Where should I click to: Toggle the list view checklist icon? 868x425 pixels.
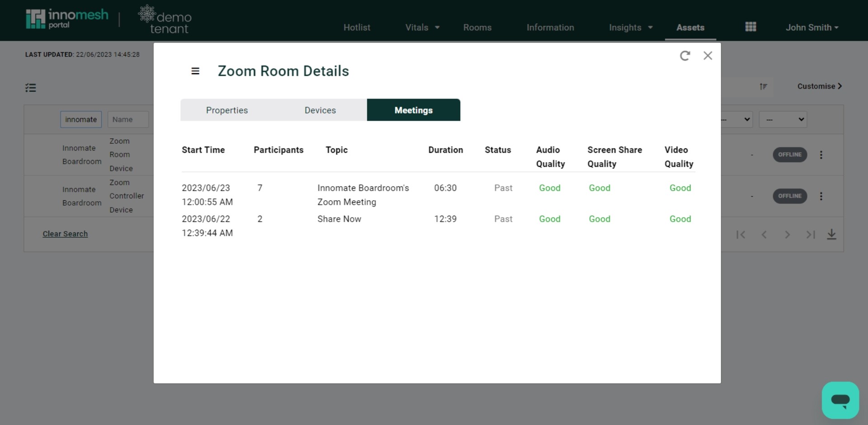(31, 88)
